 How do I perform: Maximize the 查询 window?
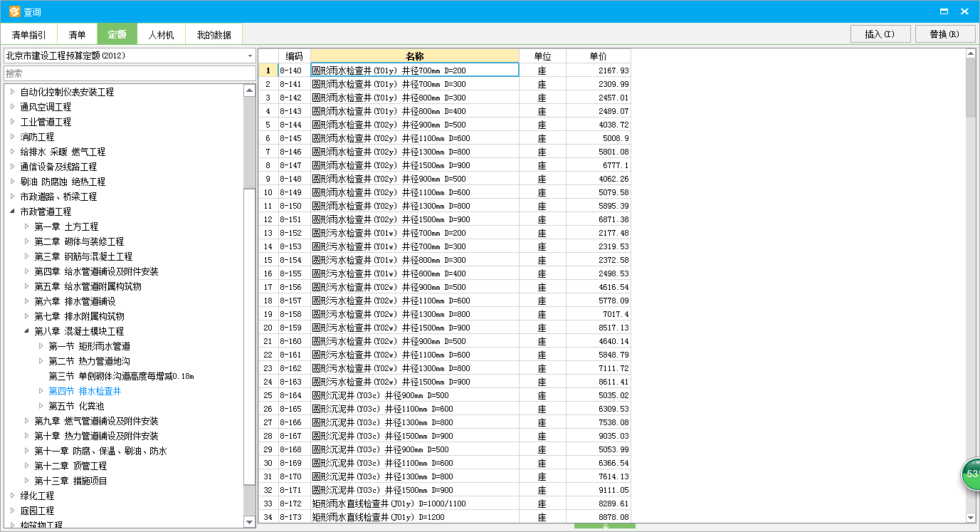944,11
